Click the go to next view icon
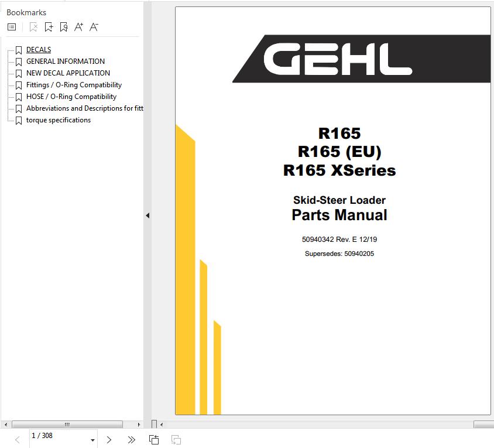This screenshot has width=494, height=448. click(x=176, y=440)
